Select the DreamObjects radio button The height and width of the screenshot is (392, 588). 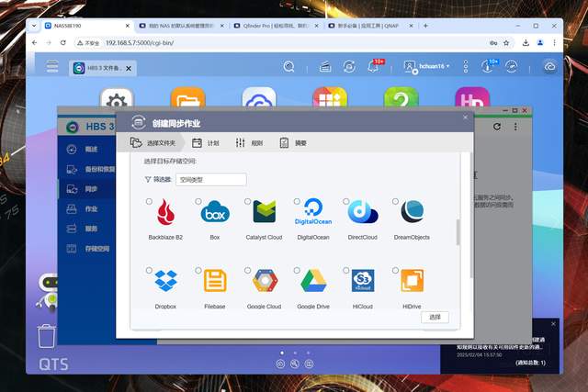point(395,202)
